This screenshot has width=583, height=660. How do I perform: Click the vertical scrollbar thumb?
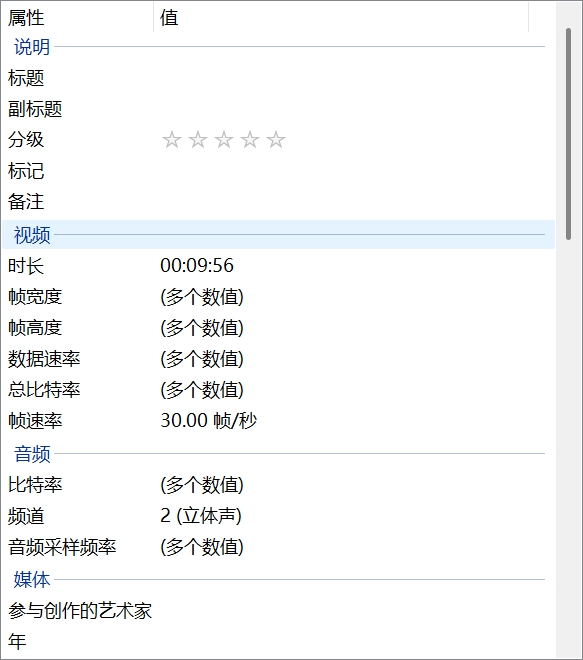pyautogui.click(x=568, y=134)
